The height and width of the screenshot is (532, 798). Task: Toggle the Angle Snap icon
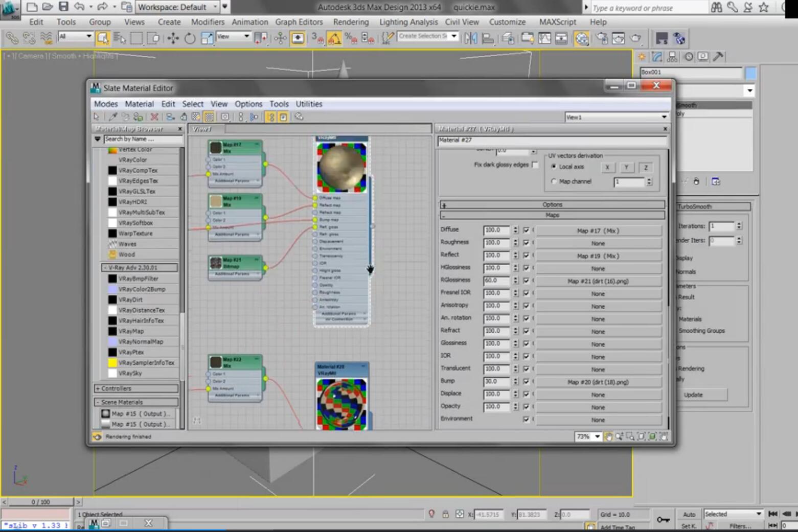point(334,38)
